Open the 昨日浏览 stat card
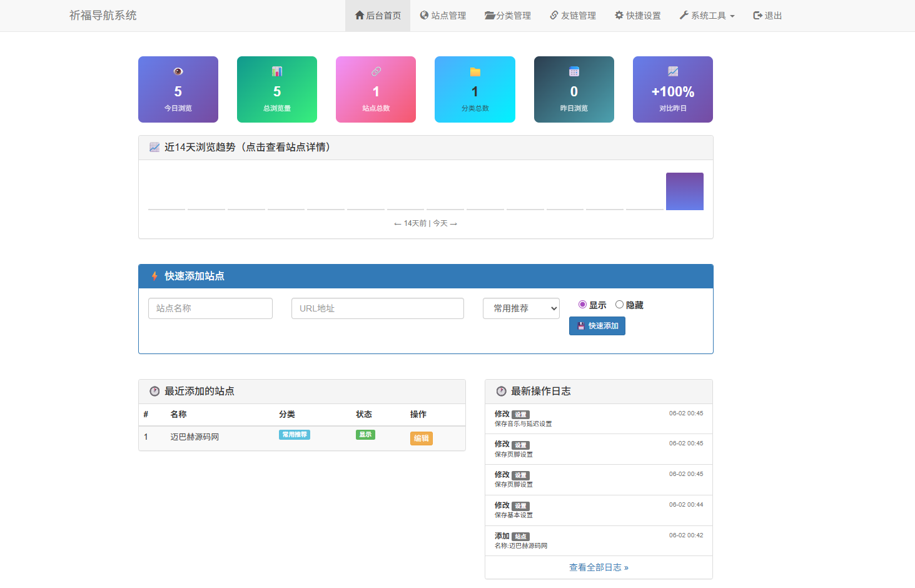915x588 pixels. click(x=574, y=89)
